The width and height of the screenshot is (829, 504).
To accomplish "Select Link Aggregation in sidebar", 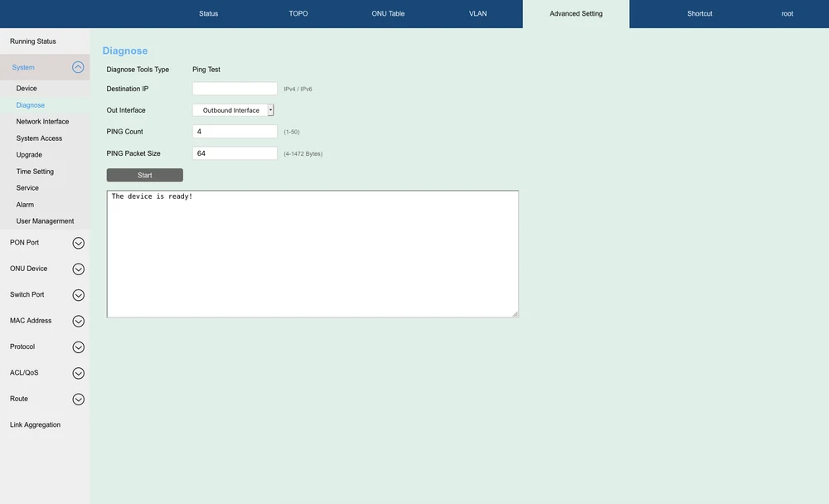I will (x=35, y=425).
